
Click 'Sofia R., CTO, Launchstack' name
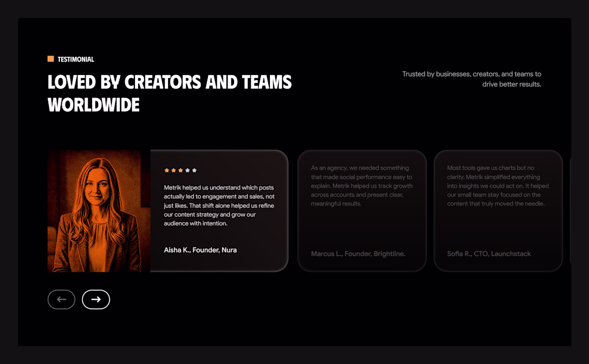coord(489,254)
